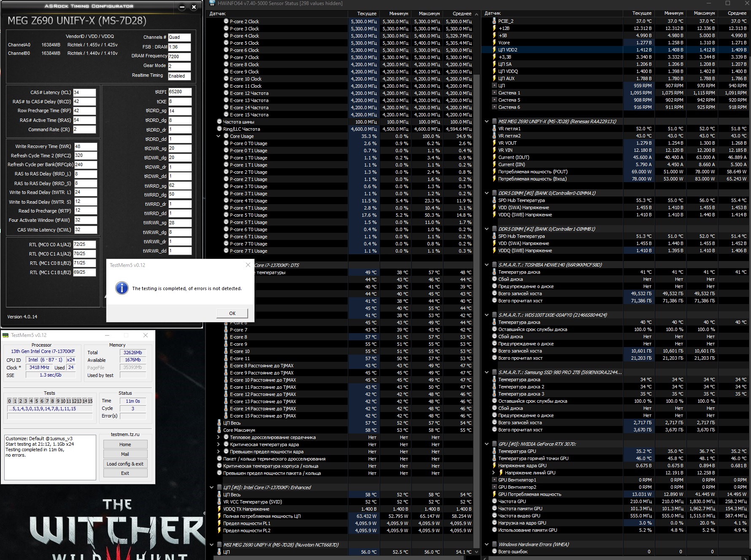Image resolution: width=751 pixels, height=560 pixels.
Task: Click the icon beside Температура диска 3
Action: (x=494, y=394)
